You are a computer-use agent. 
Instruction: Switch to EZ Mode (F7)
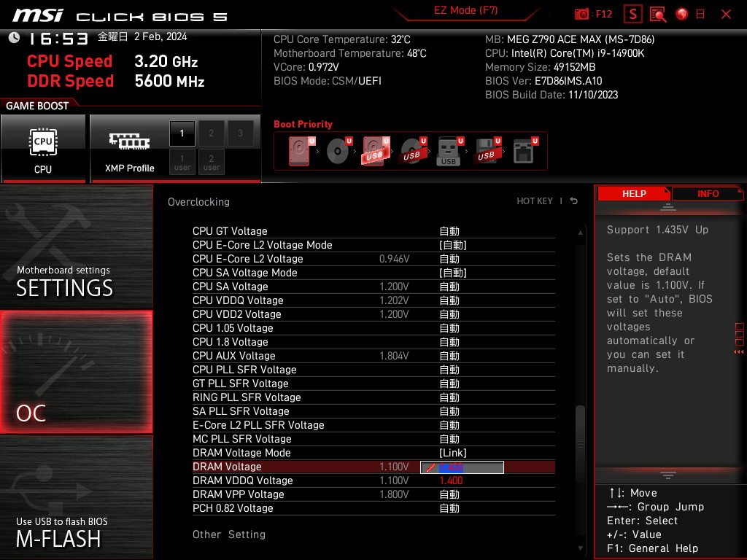(465, 10)
